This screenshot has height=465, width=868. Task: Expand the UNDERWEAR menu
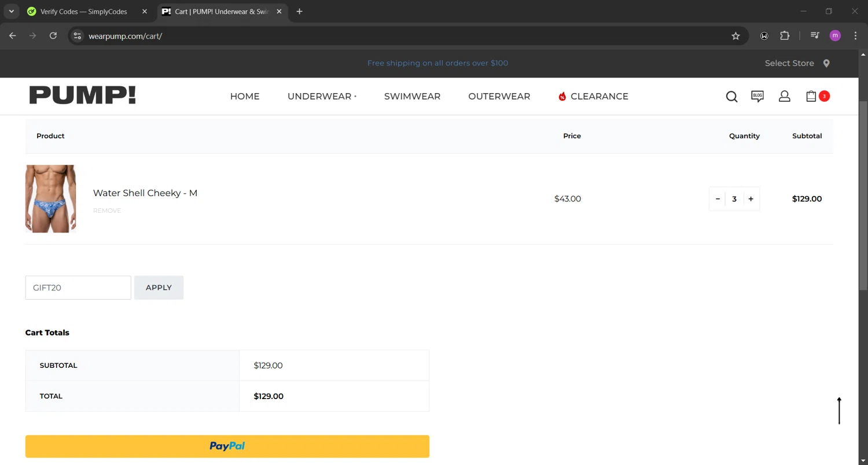pos(322,97)
